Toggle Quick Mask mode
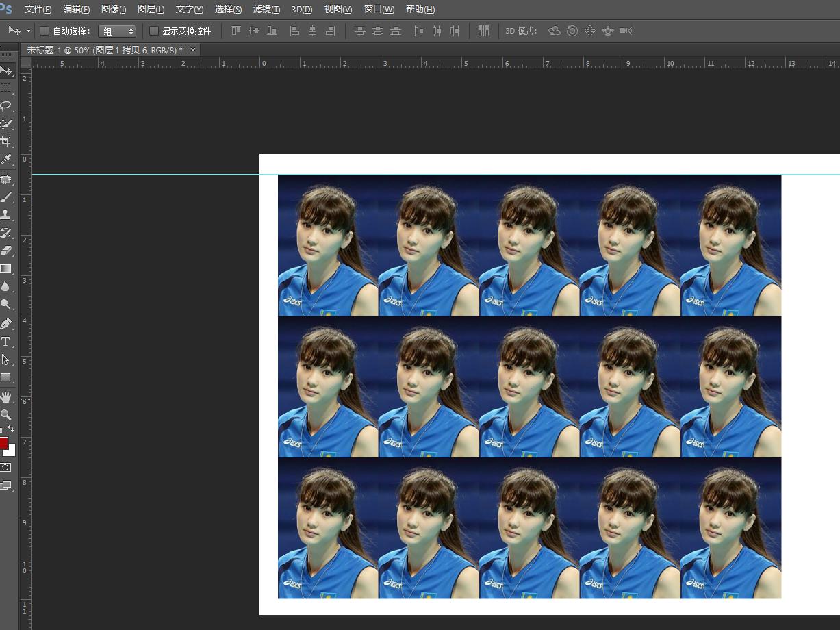Screen dimensions: 840x630 (5, 467)
